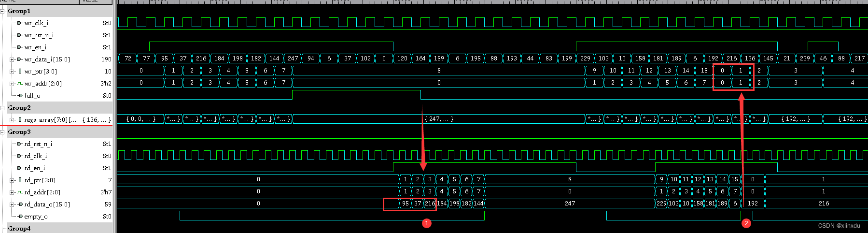Click the { 0, 0, ... } segment on regs_array waveform
The image size is (868, 233).
coord(141,118)
